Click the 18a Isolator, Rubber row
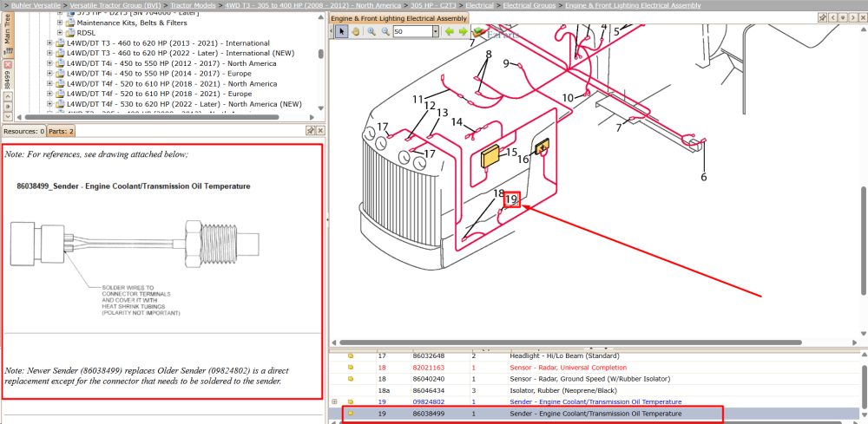 pyautogui.click(x=595, y=390)
